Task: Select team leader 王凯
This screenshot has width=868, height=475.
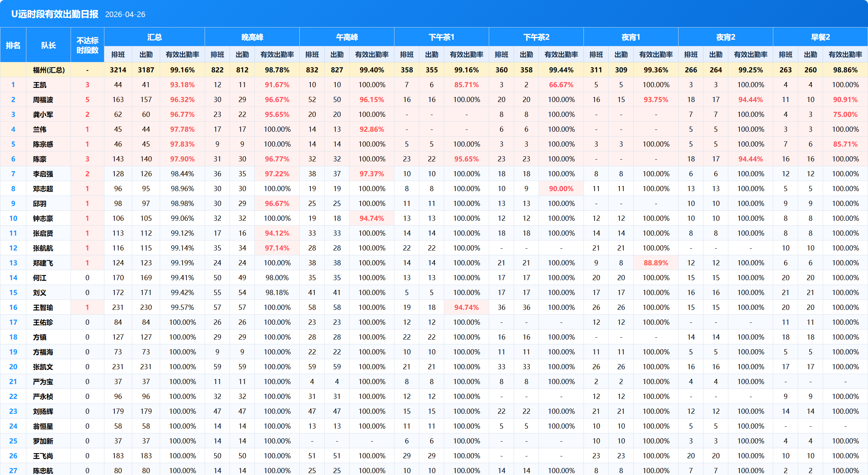Action: tap(40, 85)
